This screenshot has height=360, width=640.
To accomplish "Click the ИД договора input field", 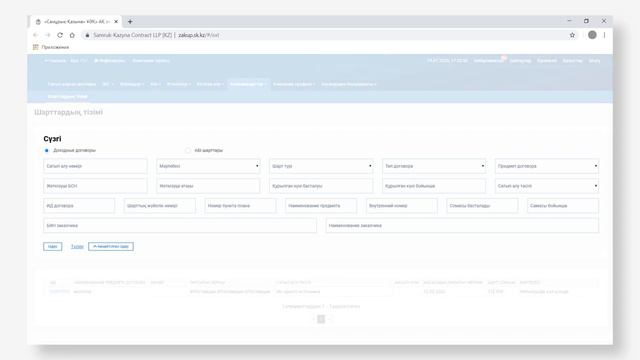I will pyautogui.click(x=79, y=206).
